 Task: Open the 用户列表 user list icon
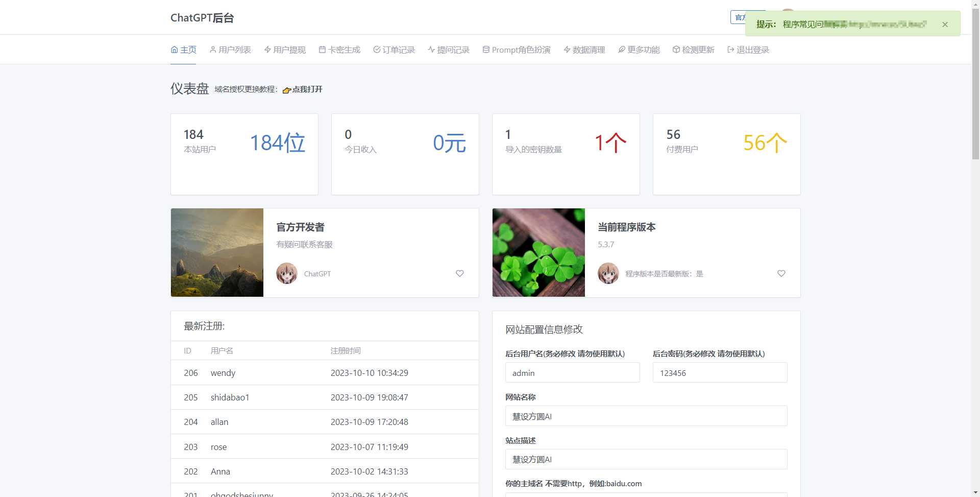[212, 50]
